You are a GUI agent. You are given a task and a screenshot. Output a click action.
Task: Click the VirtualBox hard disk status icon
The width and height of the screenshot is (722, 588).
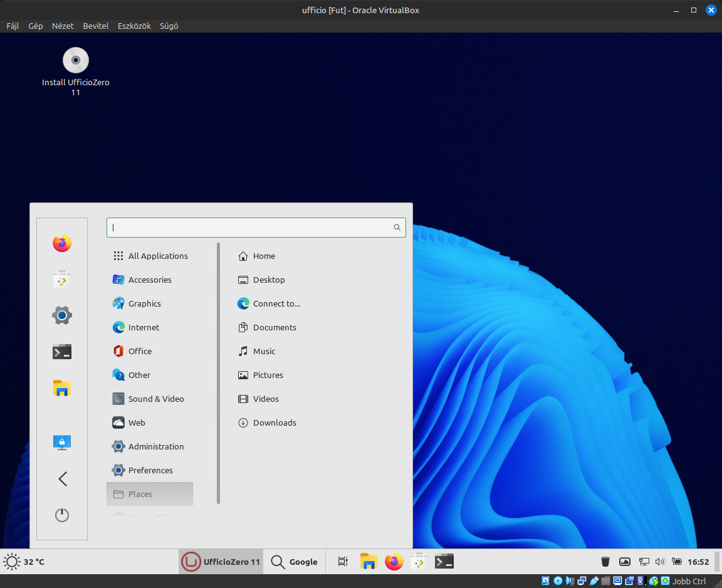pos(546,581)
